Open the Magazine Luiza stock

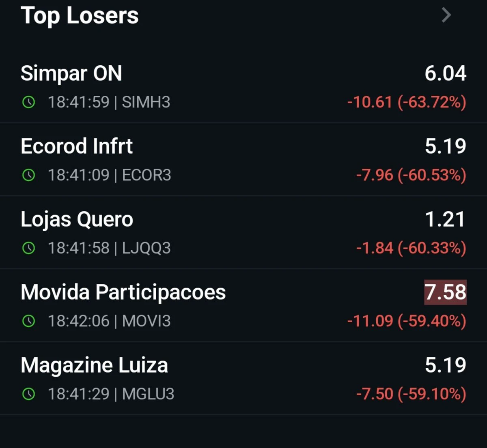pyautogui.click(x=243, y=378)
